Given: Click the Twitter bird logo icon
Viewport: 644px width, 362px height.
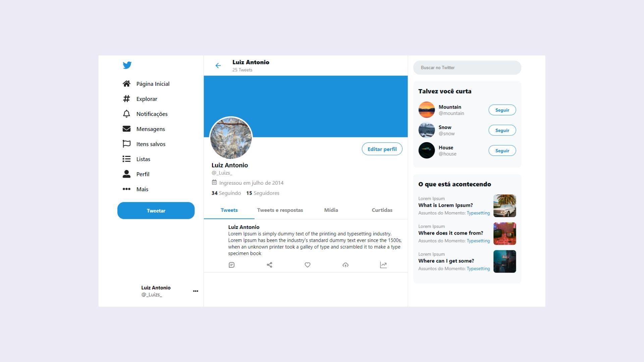Looking at the screenshot, I should point(127,65).
